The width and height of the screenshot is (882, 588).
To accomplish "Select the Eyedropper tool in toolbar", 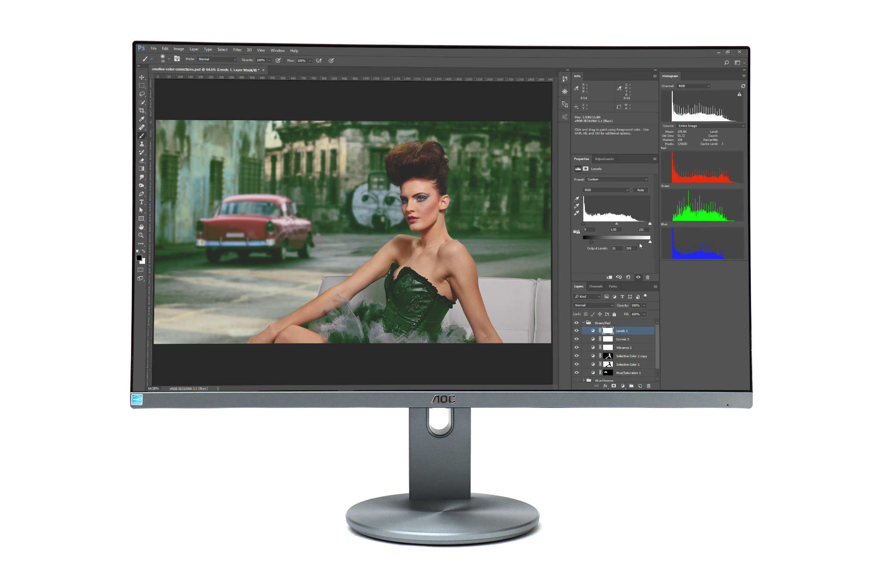I will tap(141, 119).
